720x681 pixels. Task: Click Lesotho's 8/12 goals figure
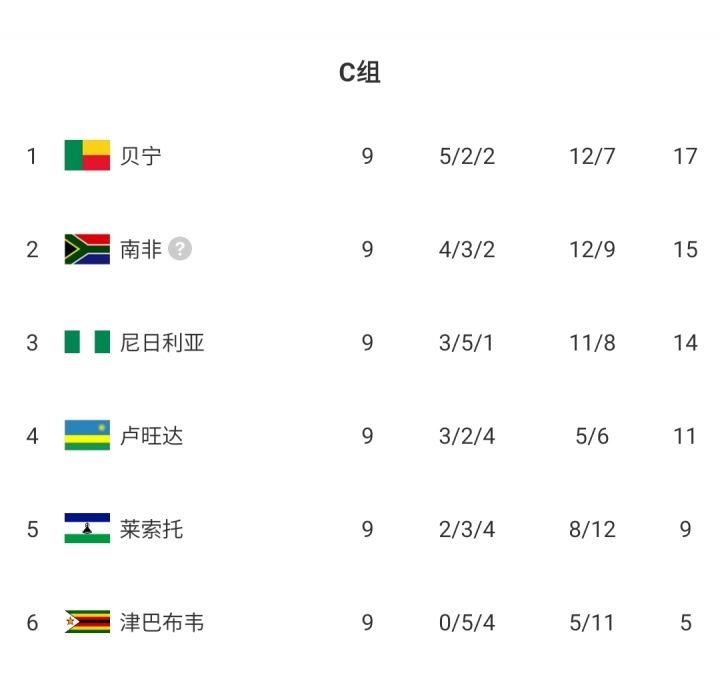coord(592,529)
